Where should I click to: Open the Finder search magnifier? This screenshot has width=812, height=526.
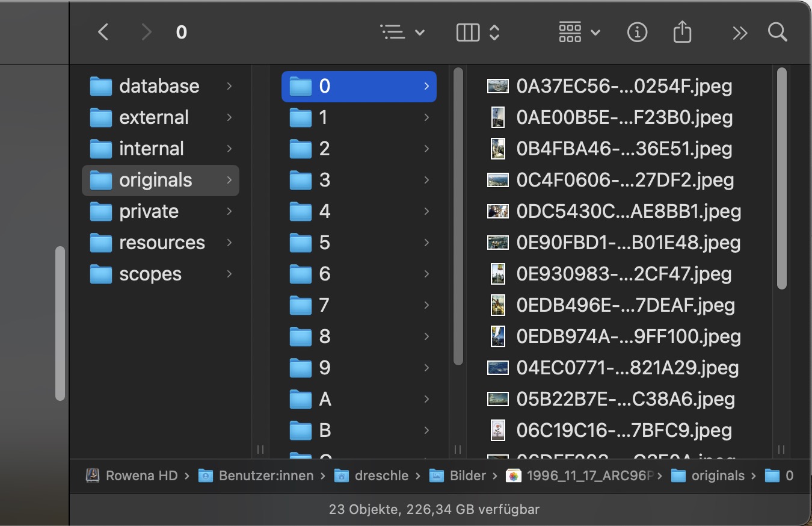pos(777,32)
